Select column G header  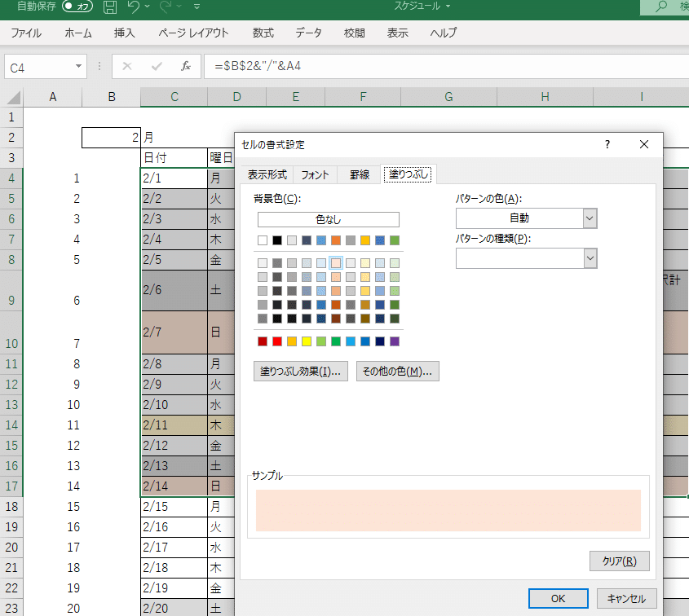[x=448, y=97]
